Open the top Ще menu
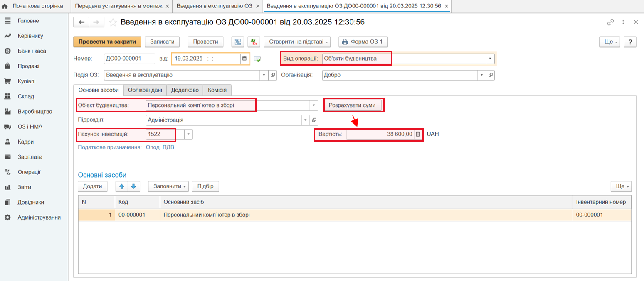The height and width of the screenshot is (281, 644). [609, 42]
